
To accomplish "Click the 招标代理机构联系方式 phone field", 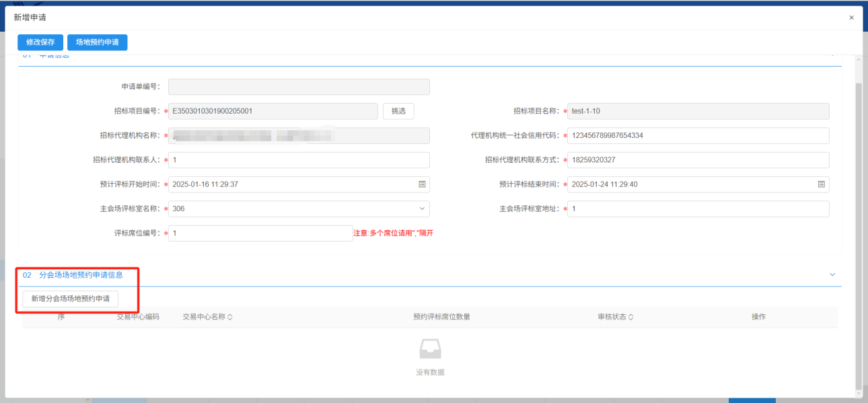I will tap(698, 160).
